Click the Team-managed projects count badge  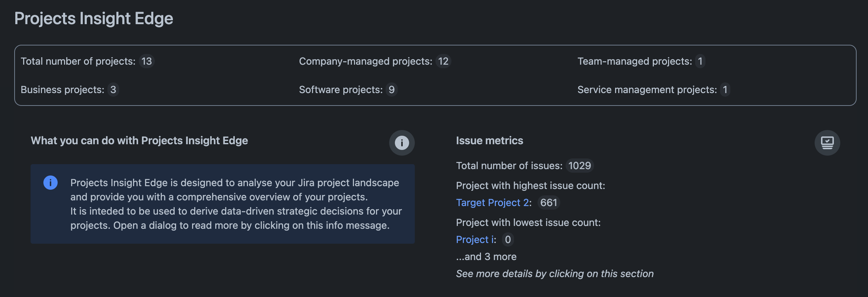[700, 61]
